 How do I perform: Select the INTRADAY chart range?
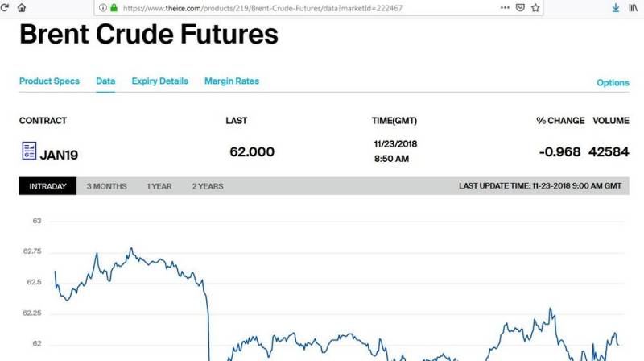(47, 186)
